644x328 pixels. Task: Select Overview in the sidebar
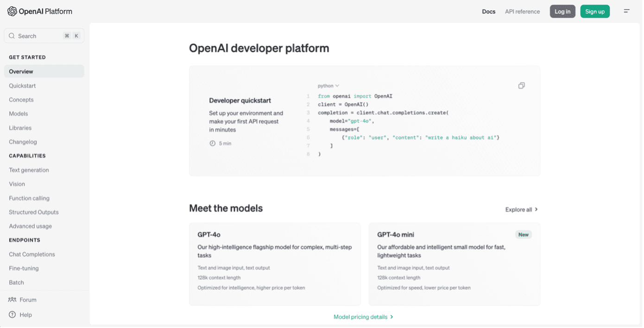44,71
